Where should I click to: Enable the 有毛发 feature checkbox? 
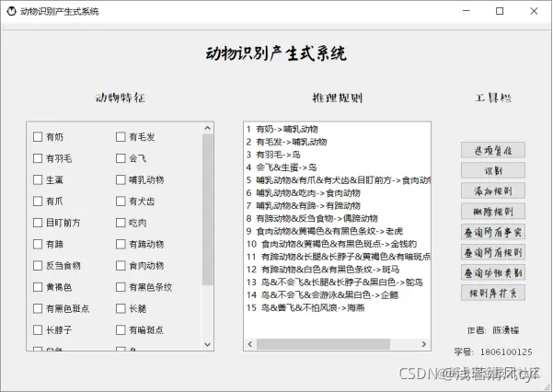point(121,136)
